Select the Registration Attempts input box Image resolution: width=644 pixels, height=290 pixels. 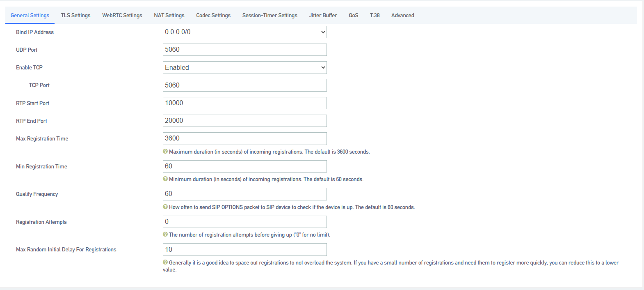pyautogui.click(x=245, y=222)
